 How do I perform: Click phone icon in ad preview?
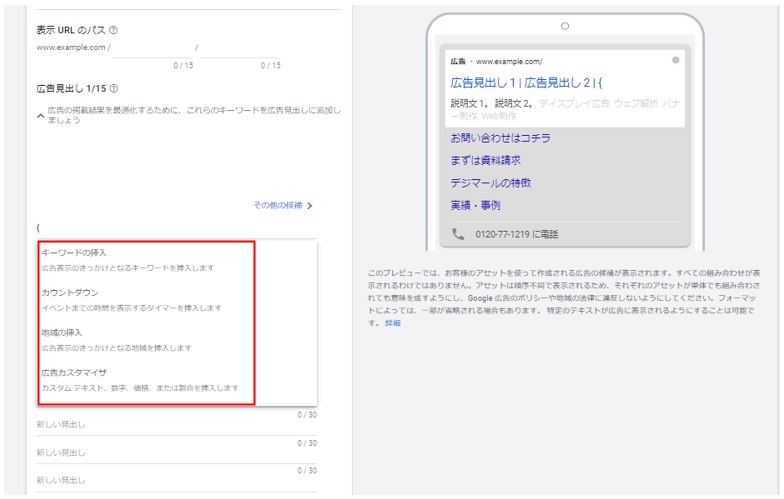click(458, 234)
